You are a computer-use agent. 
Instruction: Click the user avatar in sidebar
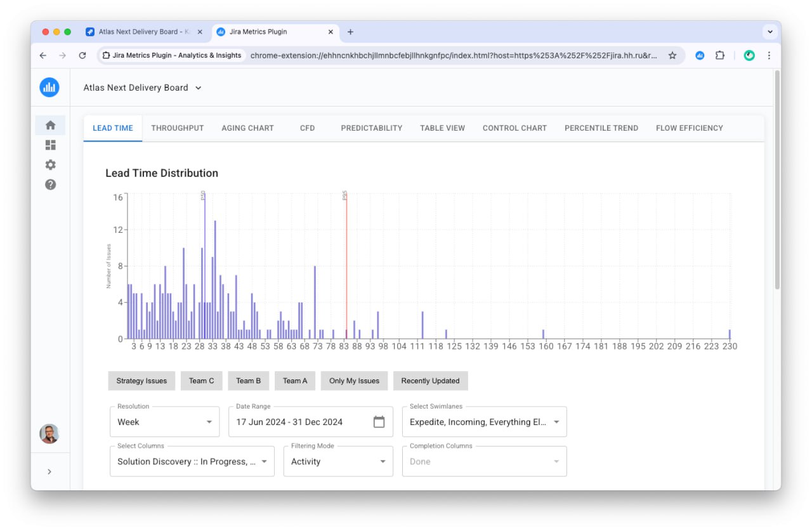tap(49, 434)
